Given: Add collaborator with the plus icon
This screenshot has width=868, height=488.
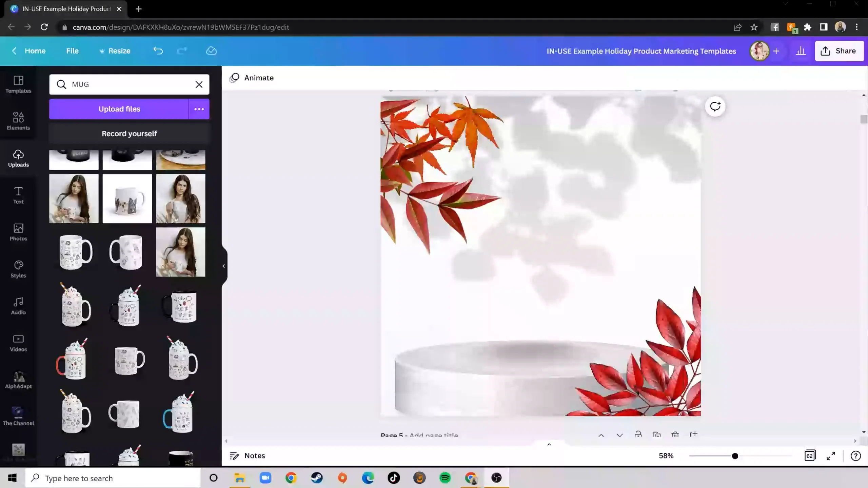Looking at the screenshot, I should point(776,51).
